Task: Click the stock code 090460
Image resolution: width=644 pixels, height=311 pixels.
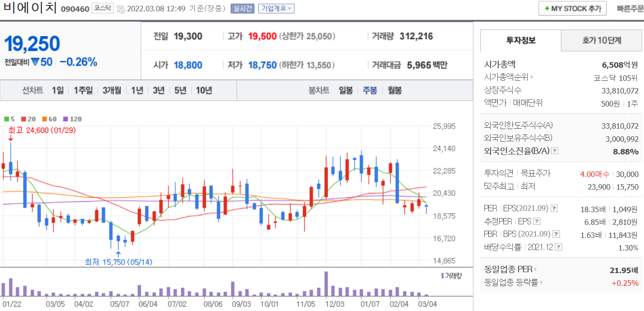Action: coord(74,9)
